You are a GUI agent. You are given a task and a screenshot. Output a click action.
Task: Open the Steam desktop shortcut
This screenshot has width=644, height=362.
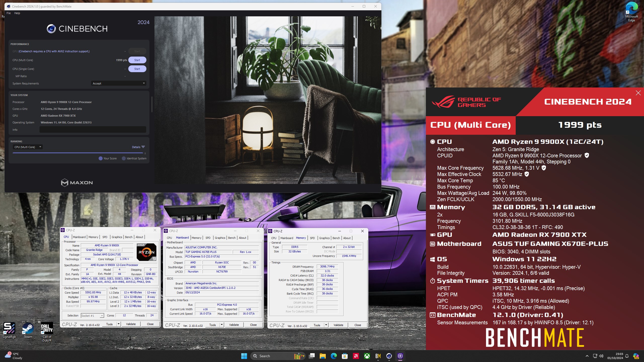[28, 330]
